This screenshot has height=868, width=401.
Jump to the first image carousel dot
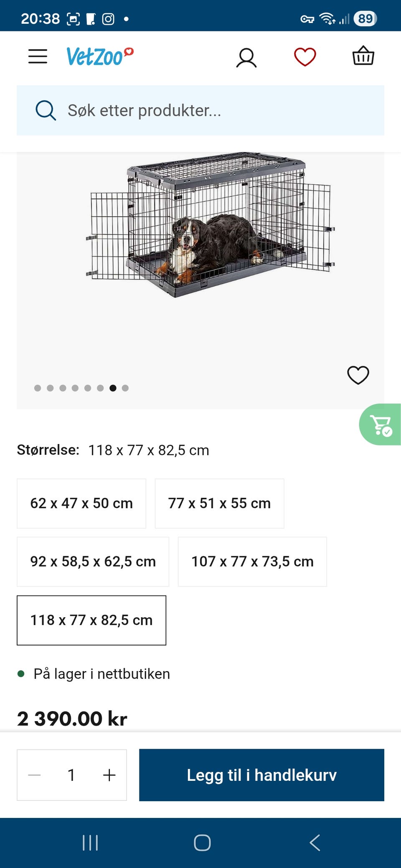tap(38, 388)
